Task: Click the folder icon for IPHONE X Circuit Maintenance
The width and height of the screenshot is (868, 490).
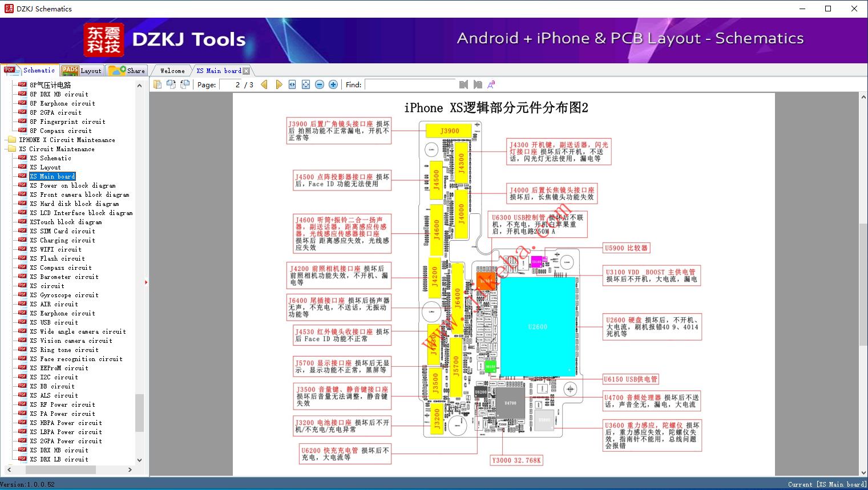Action: [12, 140]
